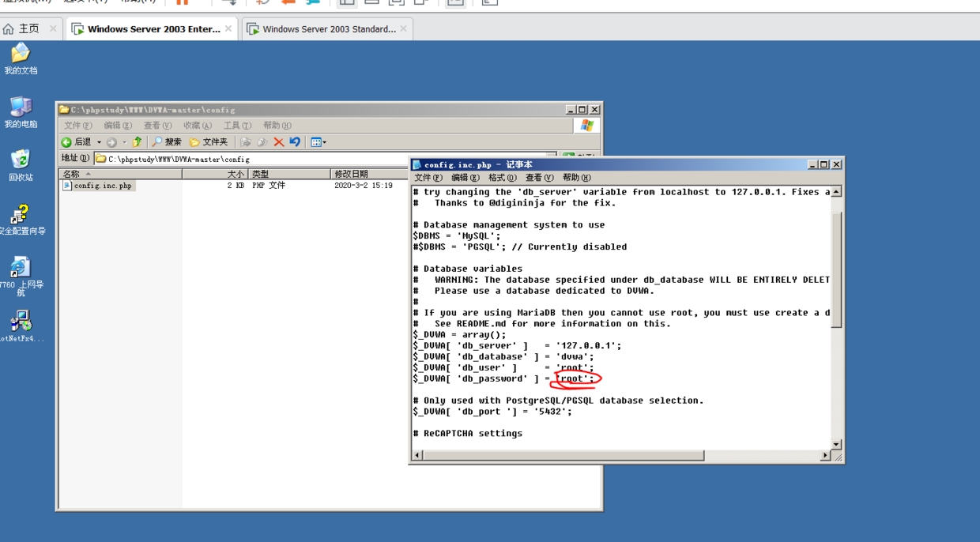Click the $DBMS = 'MySQL'; line
Screen dimensions: 980x542
coord(457,235)
